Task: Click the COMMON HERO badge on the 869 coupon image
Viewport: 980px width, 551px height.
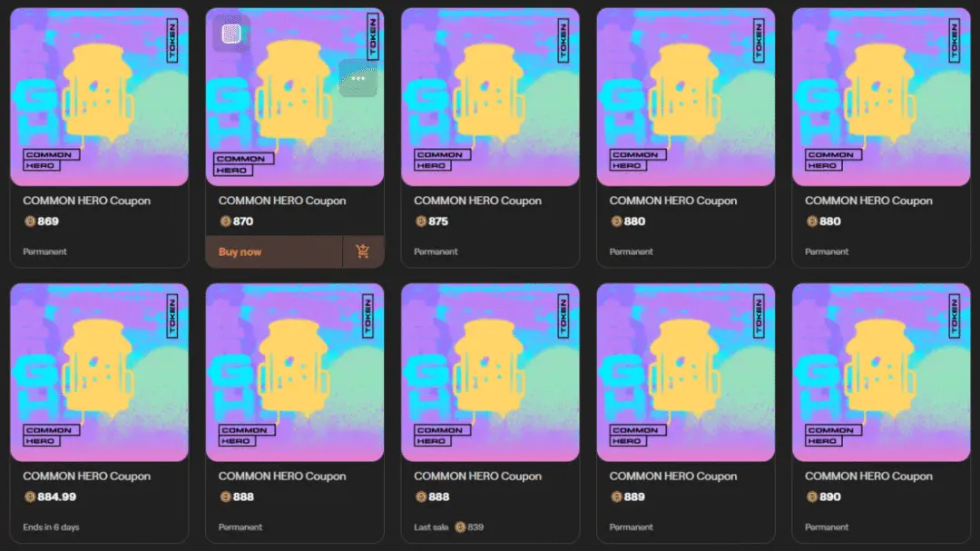Action: 51,160
